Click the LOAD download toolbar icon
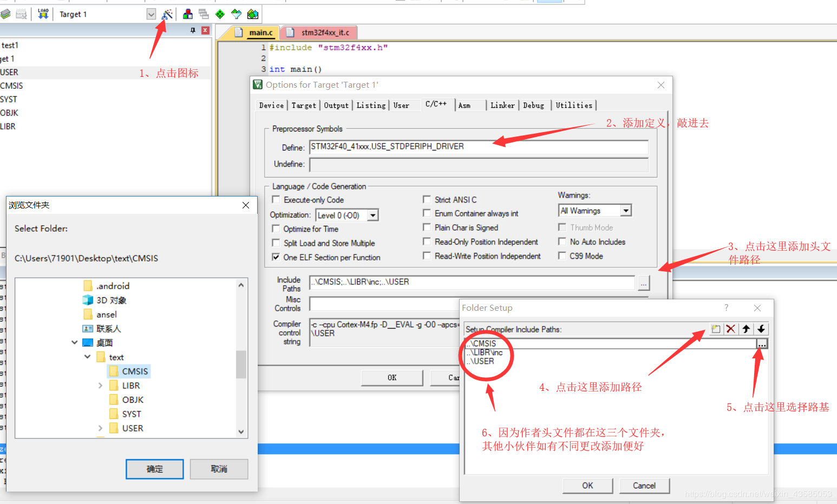This screenshot has height=504, width=837. (43, 14)
